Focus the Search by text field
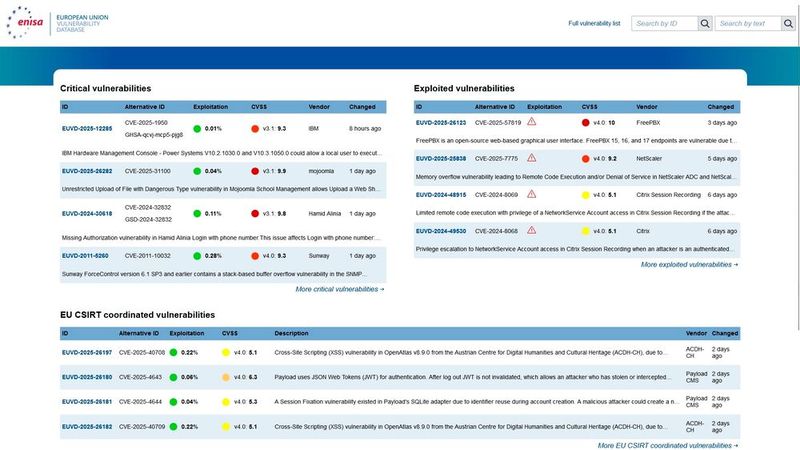 (748, 23)
